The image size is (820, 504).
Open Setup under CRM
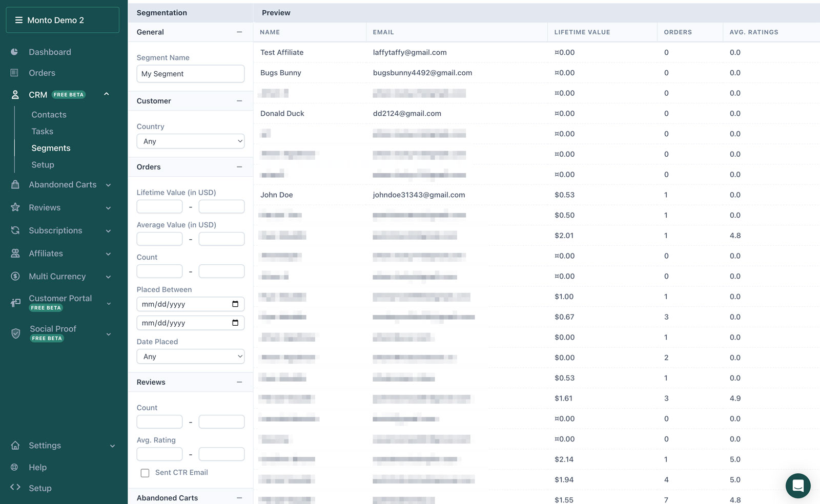(43, 165)
